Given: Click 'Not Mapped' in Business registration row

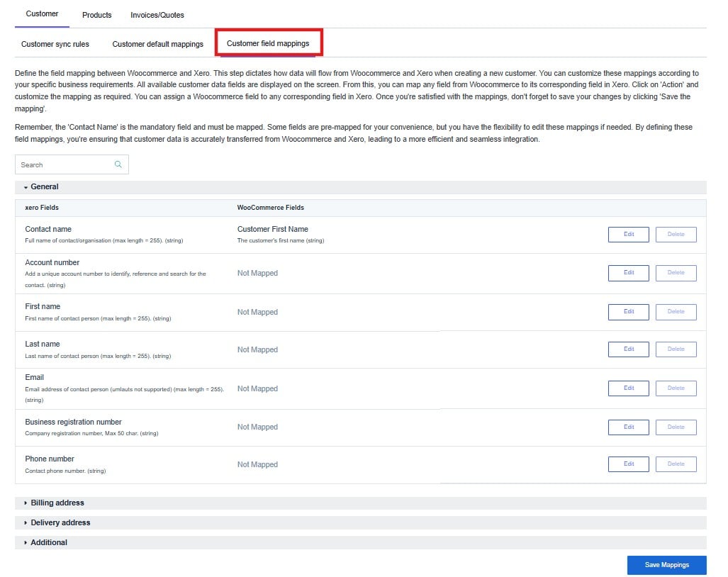Looking at the screenshot, I should [257, 427].
